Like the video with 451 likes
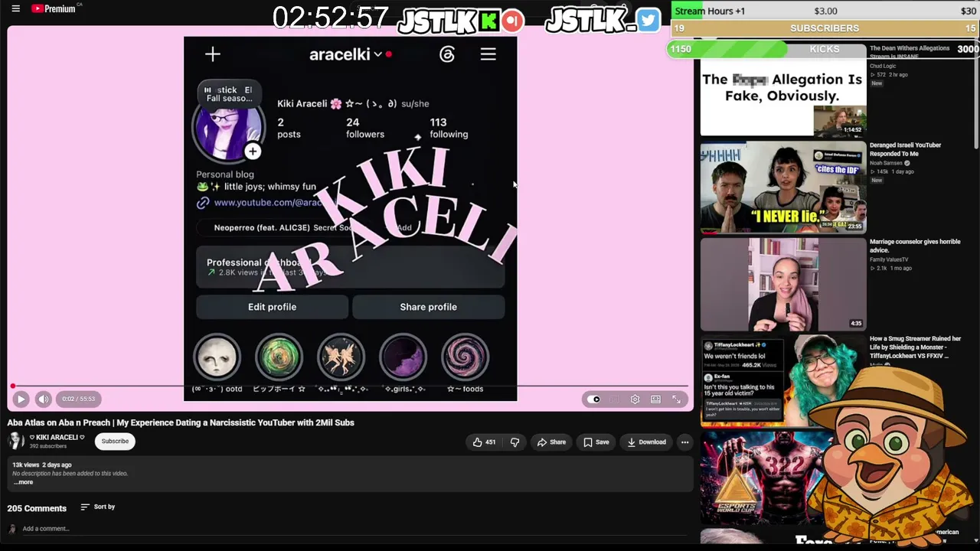The width and height of the screenshot is (980, 551). coord(483,442)
